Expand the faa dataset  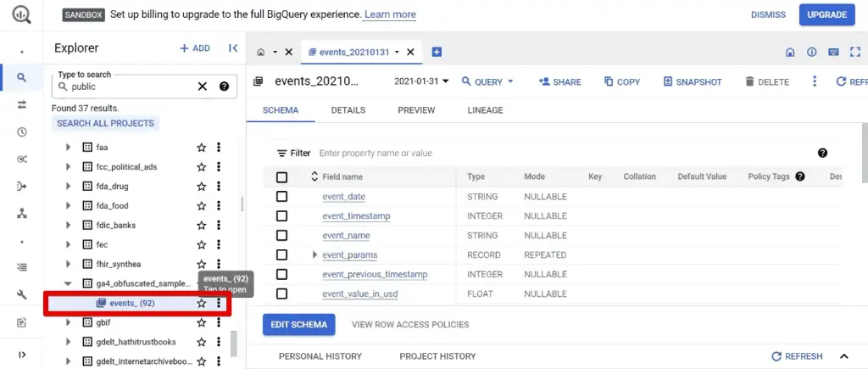click(x=68, y=148)
